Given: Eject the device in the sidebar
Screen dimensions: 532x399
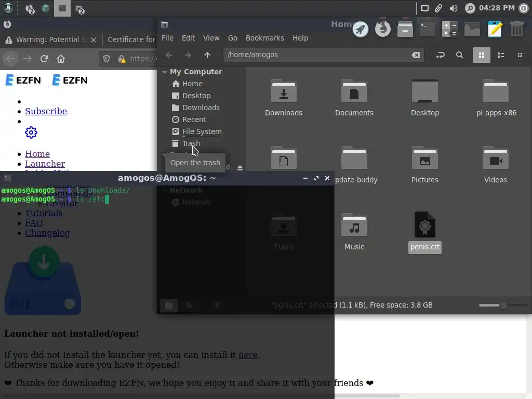Looking at the screenshot, I should 240,168.
